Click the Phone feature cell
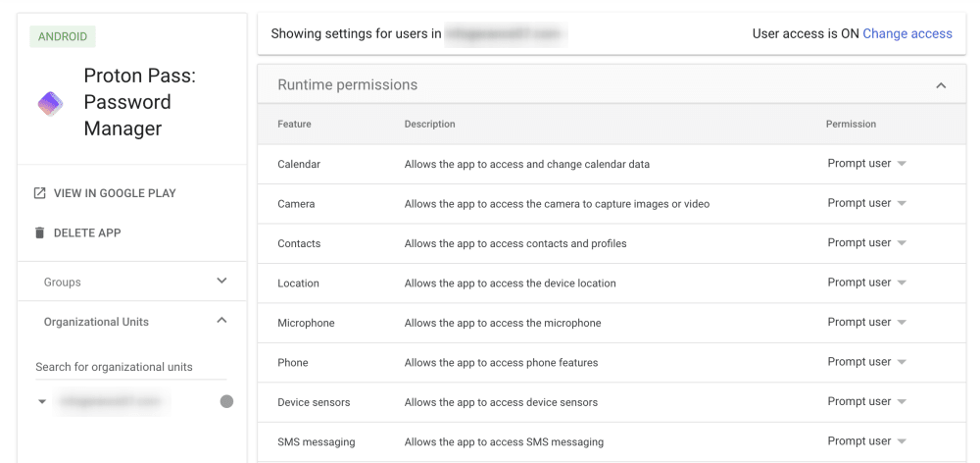Screen dimensions: 980x463 click(292, 362)
